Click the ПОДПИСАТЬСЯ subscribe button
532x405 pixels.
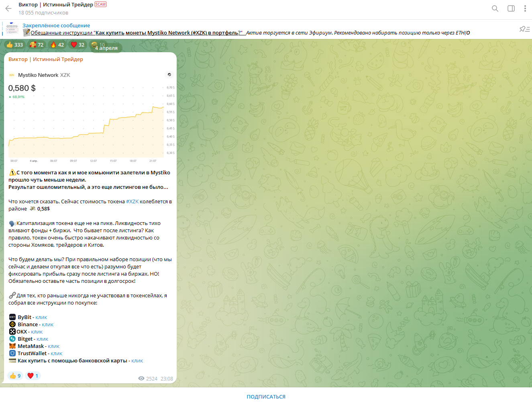[x=266, y=397]
